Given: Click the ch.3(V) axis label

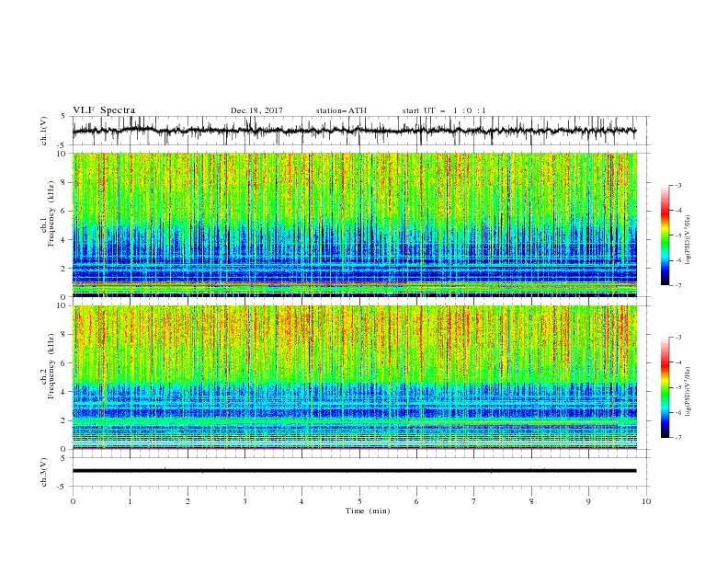Looking at the screenshot, I should pyautogui.click(x=44, y=472).
